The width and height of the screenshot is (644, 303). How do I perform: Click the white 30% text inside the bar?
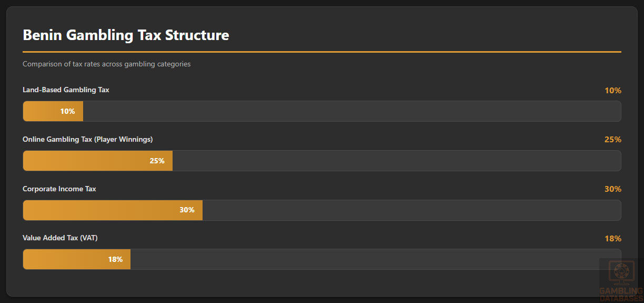187,210
